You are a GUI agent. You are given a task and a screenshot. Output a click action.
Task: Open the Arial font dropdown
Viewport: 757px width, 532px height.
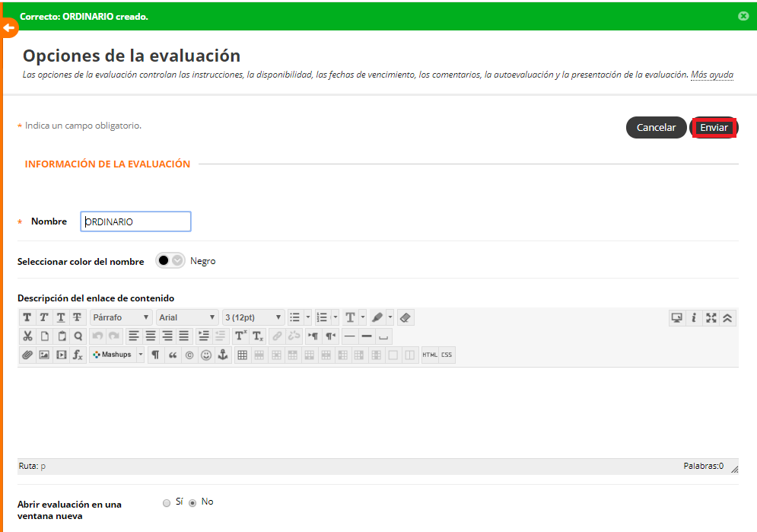point(188,317)
